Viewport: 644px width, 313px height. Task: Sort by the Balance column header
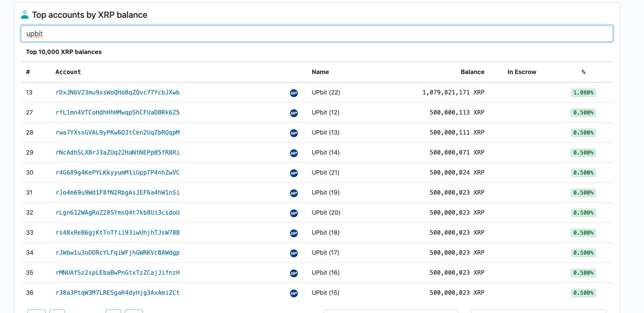[473, 72]
